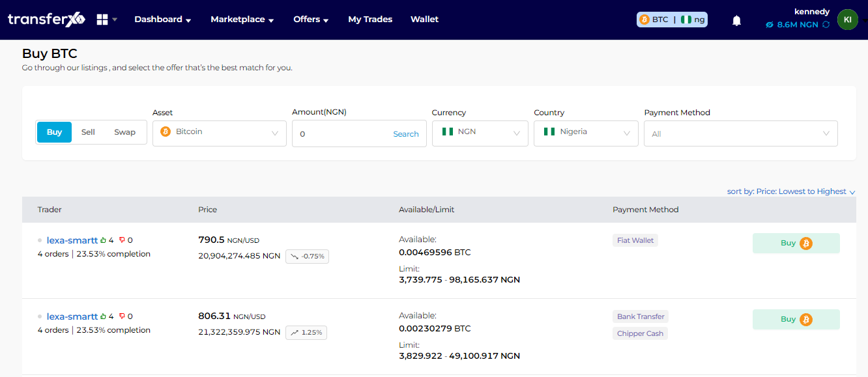The height and width of the screenshot is (377, 868).
Task: Change sort order from Price: Lowest to Highest
Action: [790, 191]
